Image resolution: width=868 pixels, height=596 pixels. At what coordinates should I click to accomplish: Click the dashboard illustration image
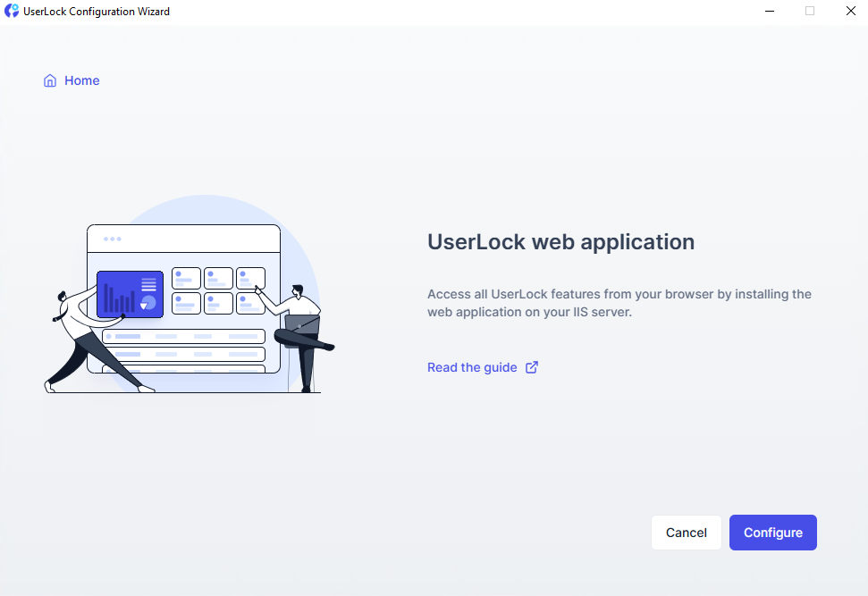pyautogui.click(x=190, y=294)
